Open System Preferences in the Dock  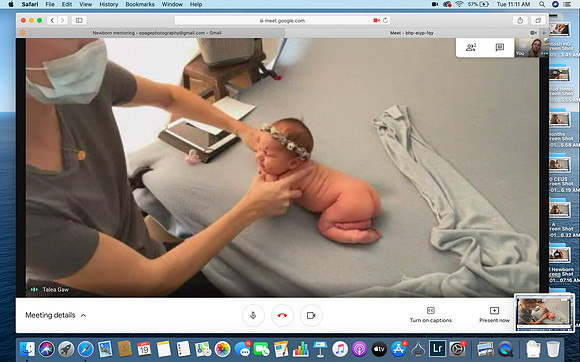[x=457, y=349]
